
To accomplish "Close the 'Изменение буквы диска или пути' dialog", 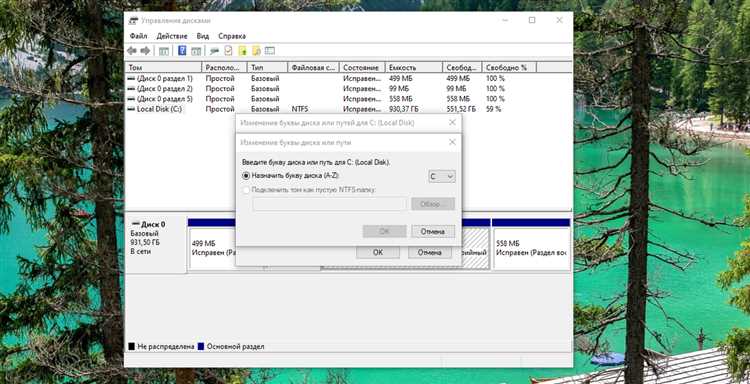I will coord(452,143).
